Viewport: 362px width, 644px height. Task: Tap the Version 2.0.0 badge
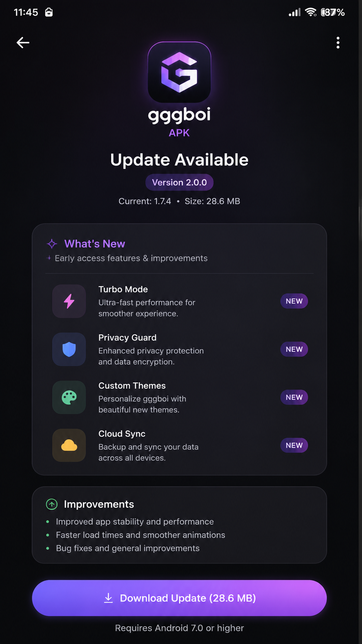(179, 182)
